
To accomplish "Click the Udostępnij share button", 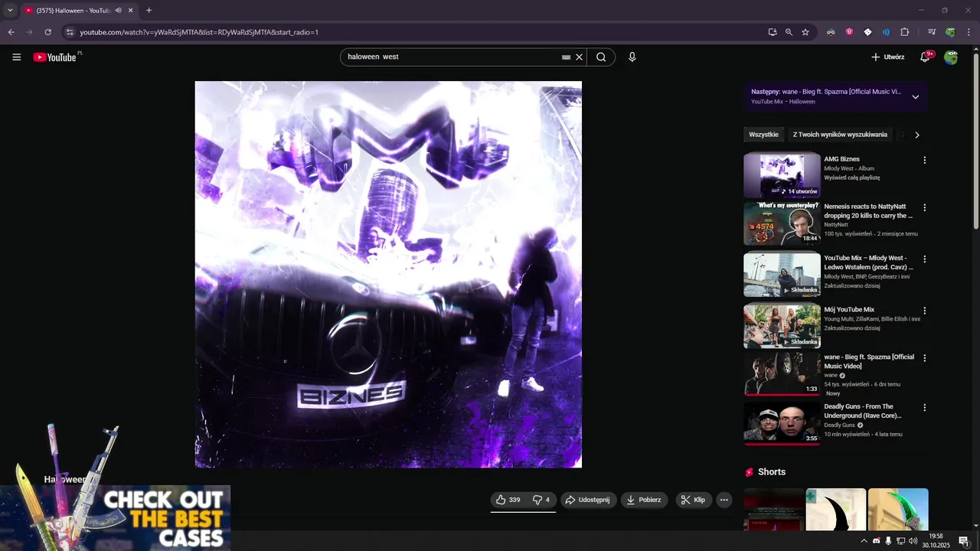I will click(x=588, y=500).
